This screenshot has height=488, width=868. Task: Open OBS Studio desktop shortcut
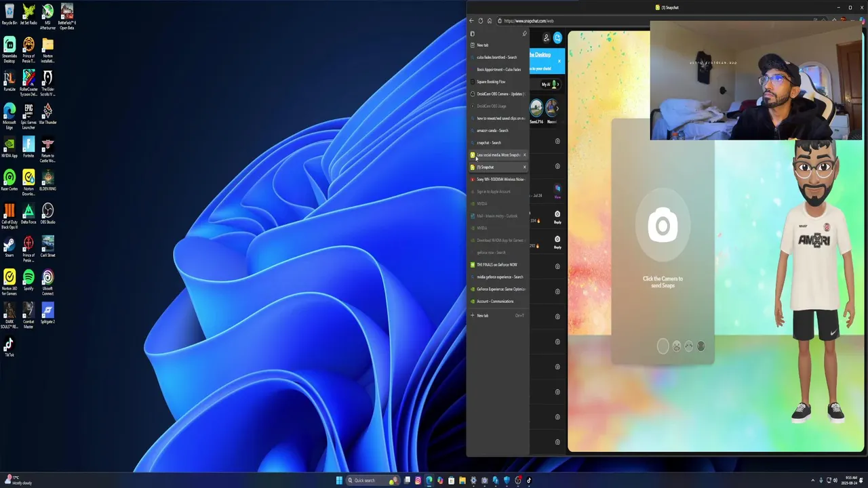47,214
